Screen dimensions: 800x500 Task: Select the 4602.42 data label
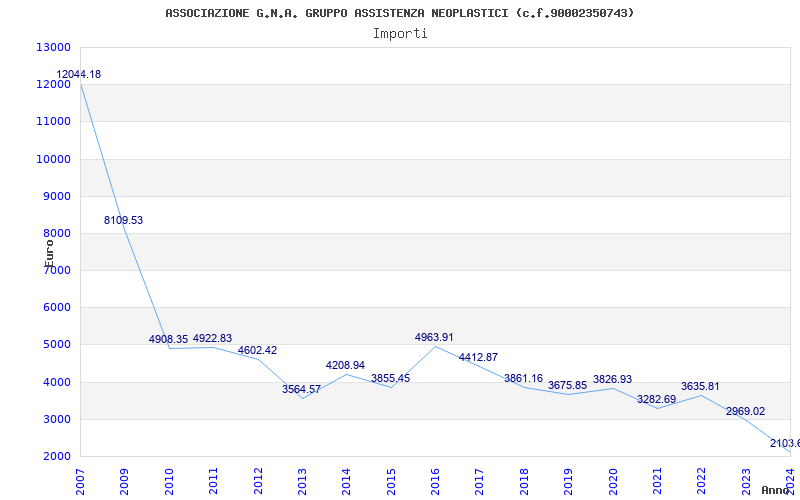pyautogui.click(x=257, y=351)
